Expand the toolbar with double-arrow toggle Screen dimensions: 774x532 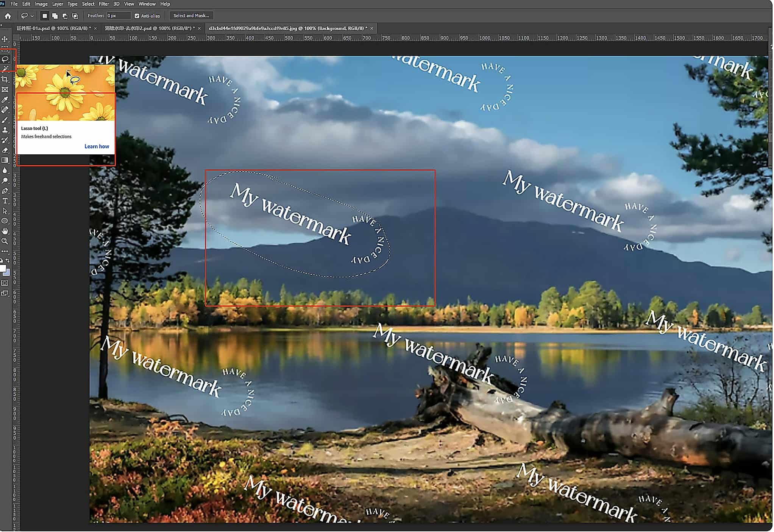2,26
